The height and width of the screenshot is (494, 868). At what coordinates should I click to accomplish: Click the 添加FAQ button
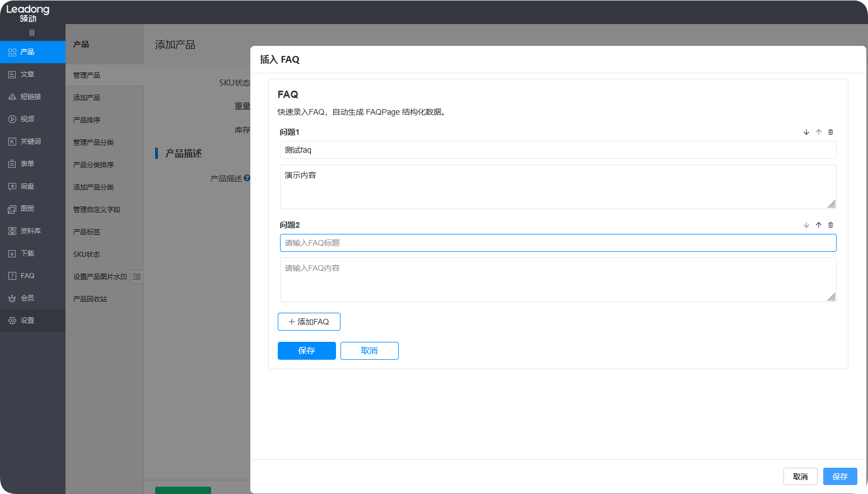309,322
